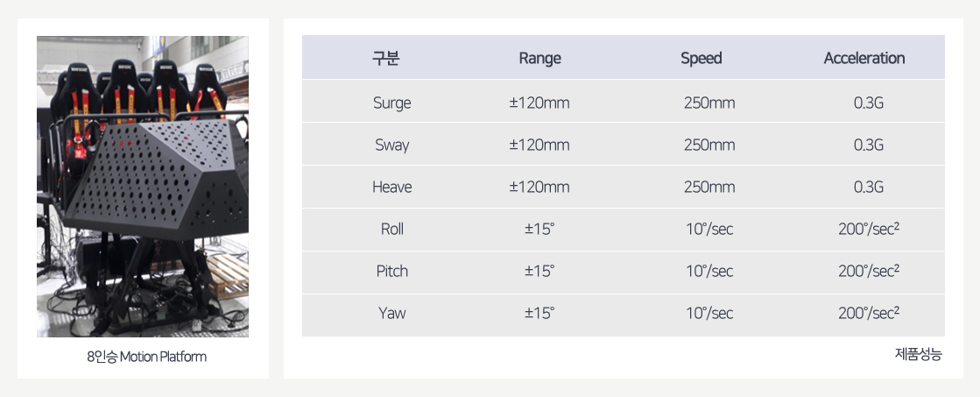This screenshot has height=397, width=980.
Task: Click the Roll range value ±15°
Action: click(x=539, y=229)
